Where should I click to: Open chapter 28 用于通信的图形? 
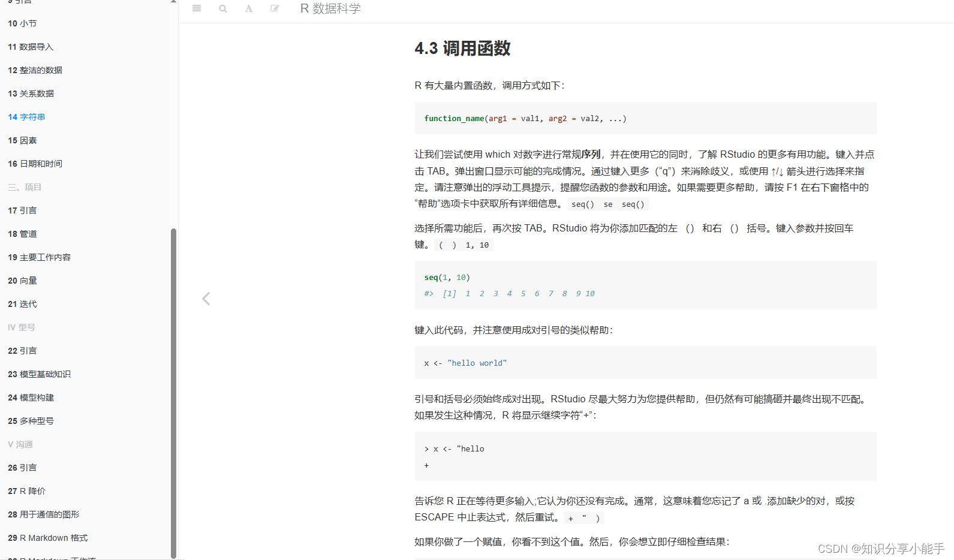click(43, 514)
